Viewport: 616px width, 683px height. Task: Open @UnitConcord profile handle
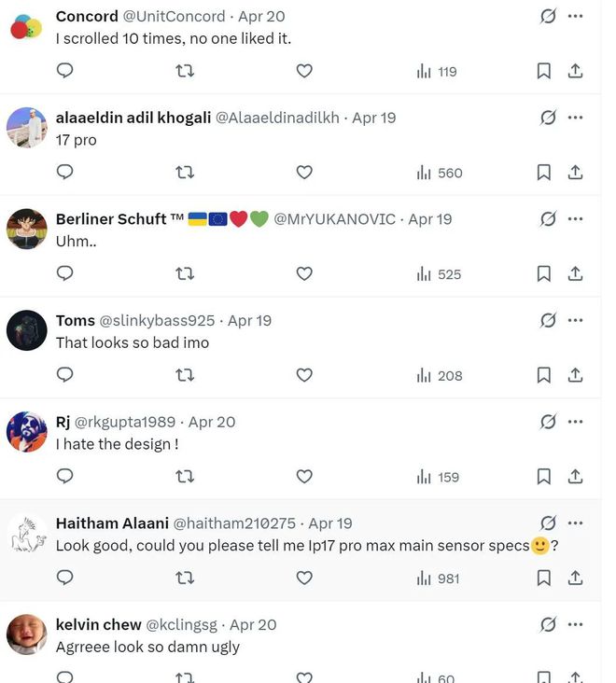174,17
